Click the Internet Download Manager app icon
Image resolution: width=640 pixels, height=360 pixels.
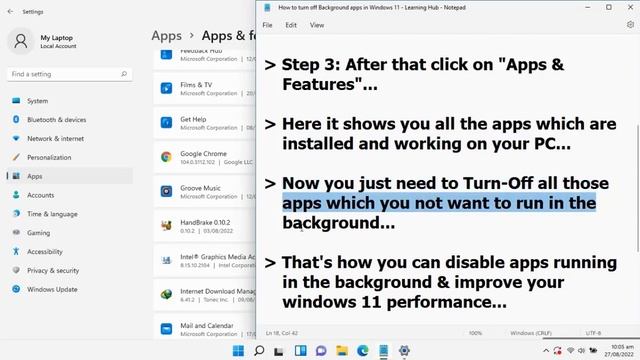pyautogui.click(x=166, y=294)
